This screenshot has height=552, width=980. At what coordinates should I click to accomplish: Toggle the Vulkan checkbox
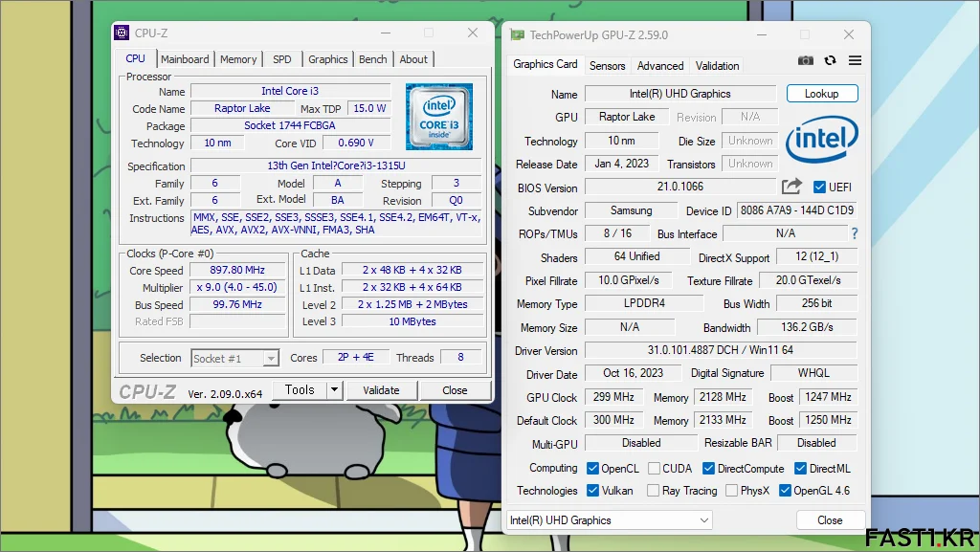click(592, 491)
